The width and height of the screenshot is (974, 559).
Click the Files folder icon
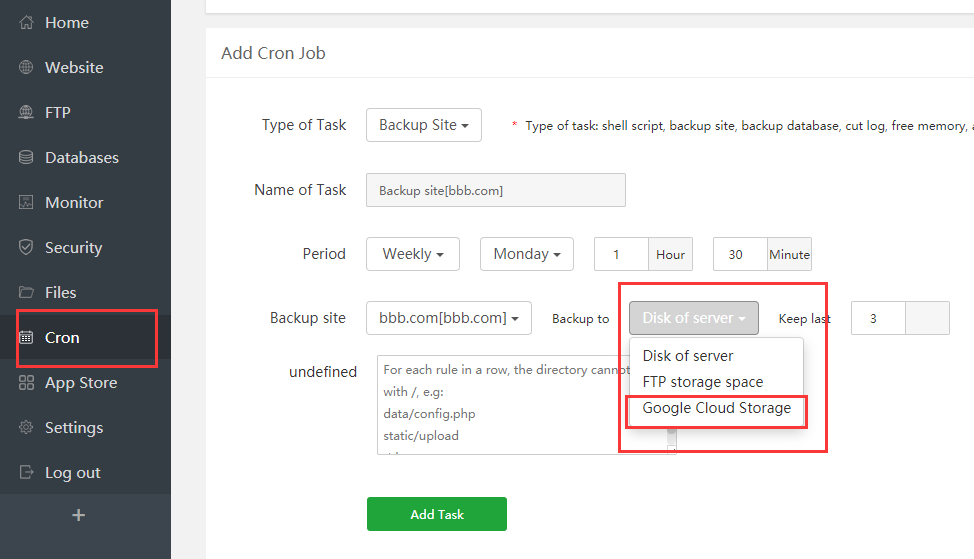point(27,293)
